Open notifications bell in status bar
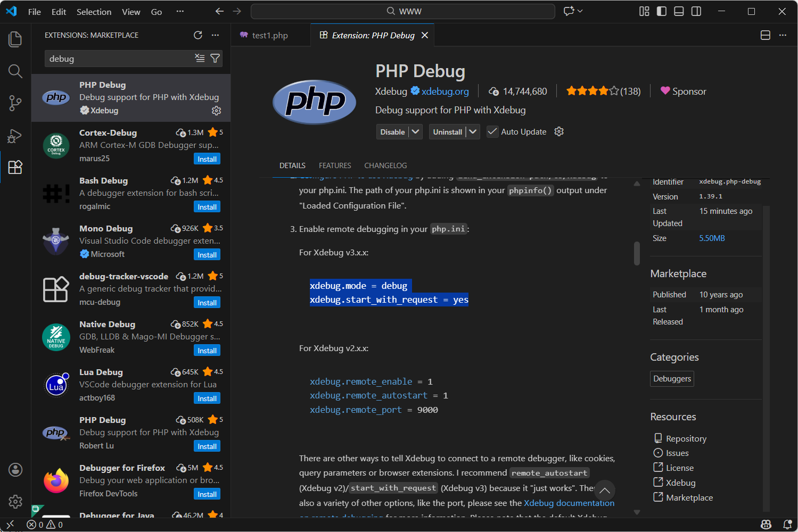The height and width of the screenshot is (532, 798). point(788,525)
